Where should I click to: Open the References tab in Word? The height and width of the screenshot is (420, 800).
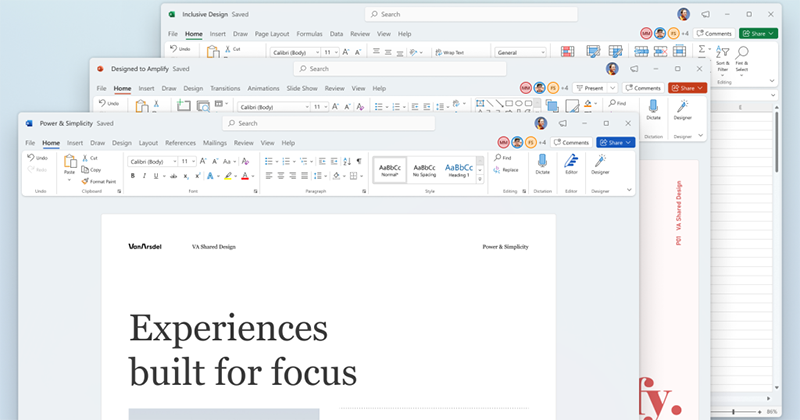tap(180, 143)
